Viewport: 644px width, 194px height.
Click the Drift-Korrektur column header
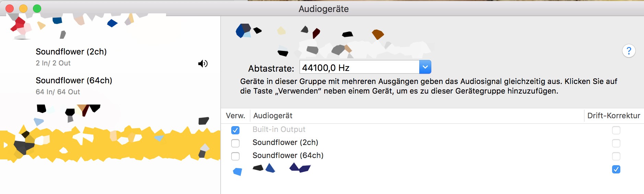613,116
